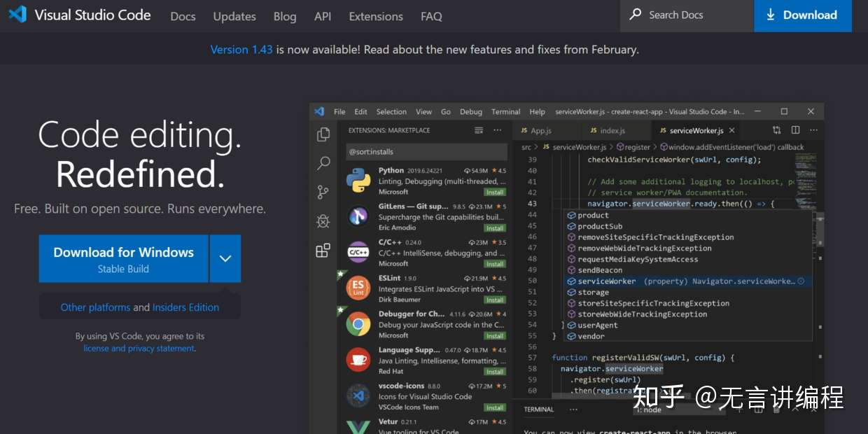Select the TERMINAL panel tab
The height and width of the screenshot is (434, 868).
point(538,409)
